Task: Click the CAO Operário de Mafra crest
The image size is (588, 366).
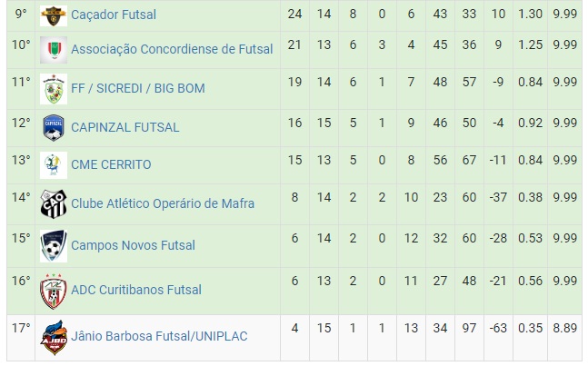Action: click(x=54, y=204)
